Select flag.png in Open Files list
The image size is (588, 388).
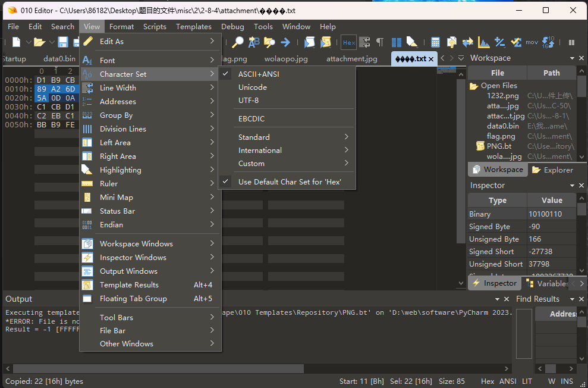(501, 136)
